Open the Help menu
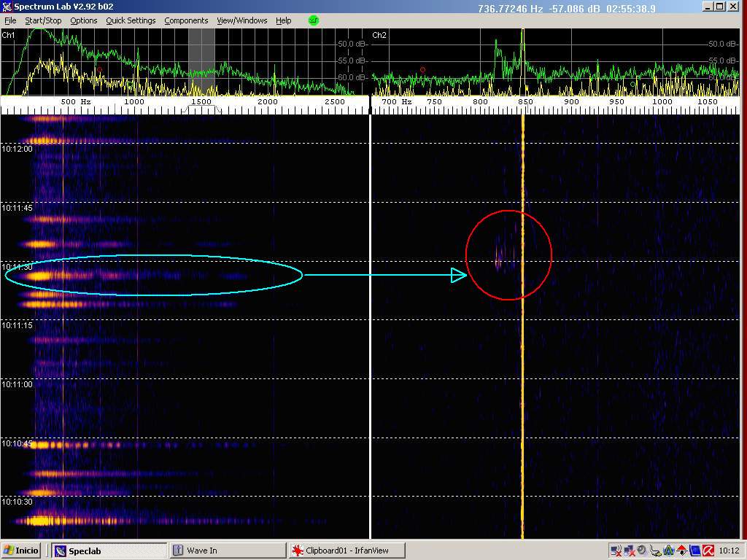747x560 pixels. (284, 20)
